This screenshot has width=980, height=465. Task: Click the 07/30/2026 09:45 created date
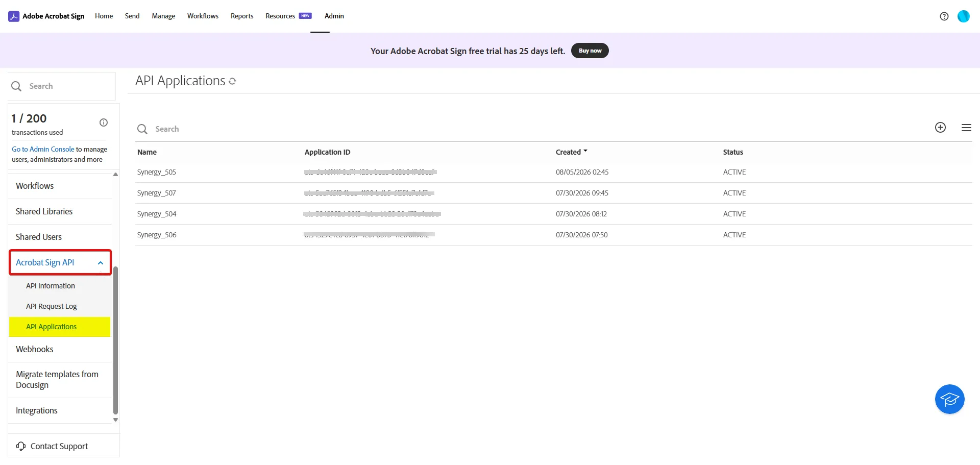pyautogui.click(x=582, y=193)
